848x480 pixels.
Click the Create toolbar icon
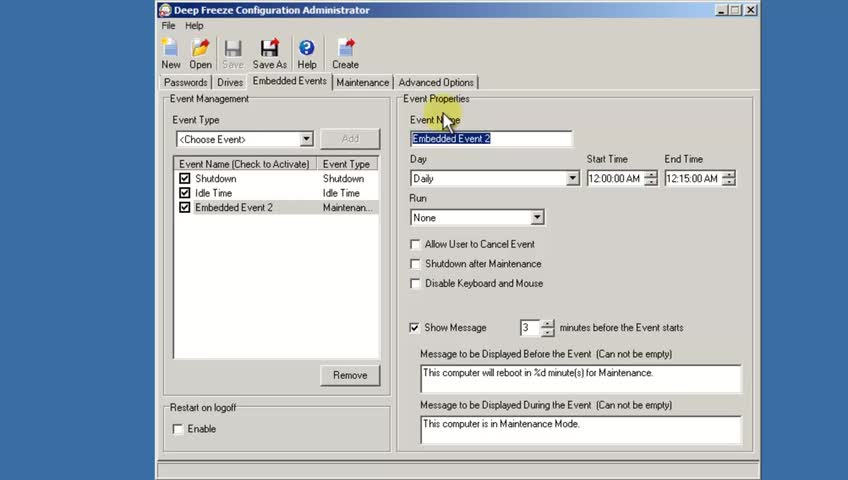(345, 54)
